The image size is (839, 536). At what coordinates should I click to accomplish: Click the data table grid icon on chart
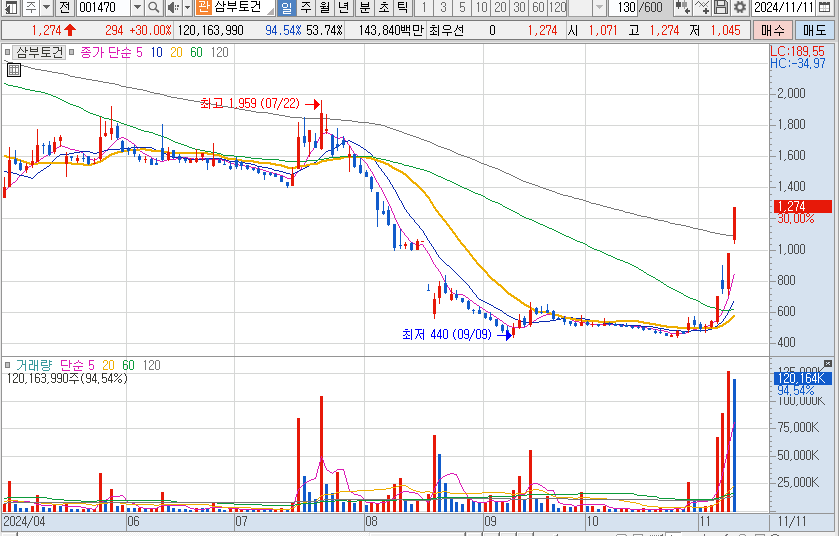[x=13, y=70]
